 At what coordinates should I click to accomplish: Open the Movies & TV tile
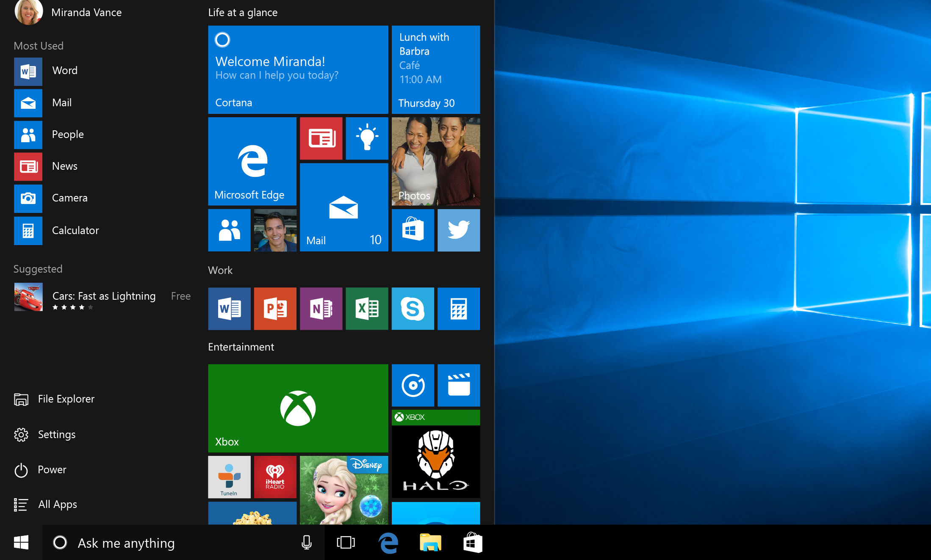(x=459, y=385)
